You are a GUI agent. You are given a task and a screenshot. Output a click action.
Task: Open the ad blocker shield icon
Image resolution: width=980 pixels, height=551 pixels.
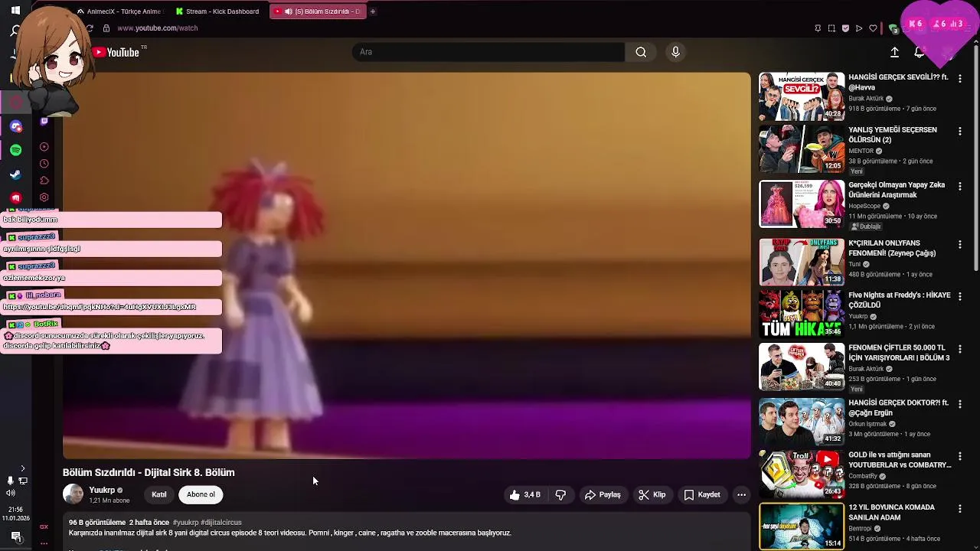(x=845, y=28)
